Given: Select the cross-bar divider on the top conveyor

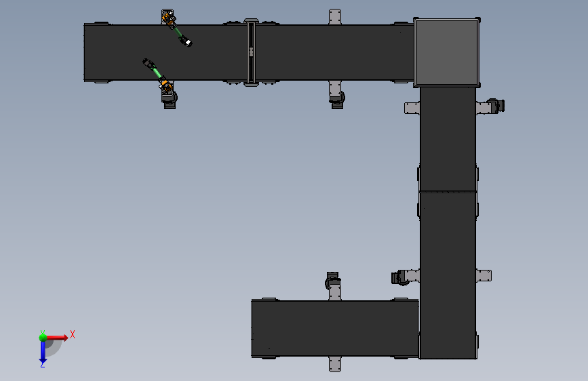Looking at the screenshot, I should [251, 52].
